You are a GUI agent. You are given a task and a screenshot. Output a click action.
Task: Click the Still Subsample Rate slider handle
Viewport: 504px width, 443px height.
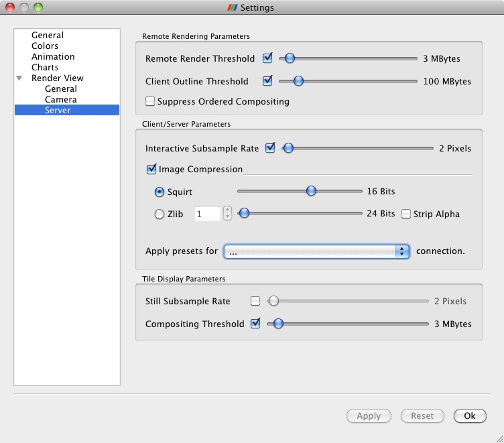273,301
